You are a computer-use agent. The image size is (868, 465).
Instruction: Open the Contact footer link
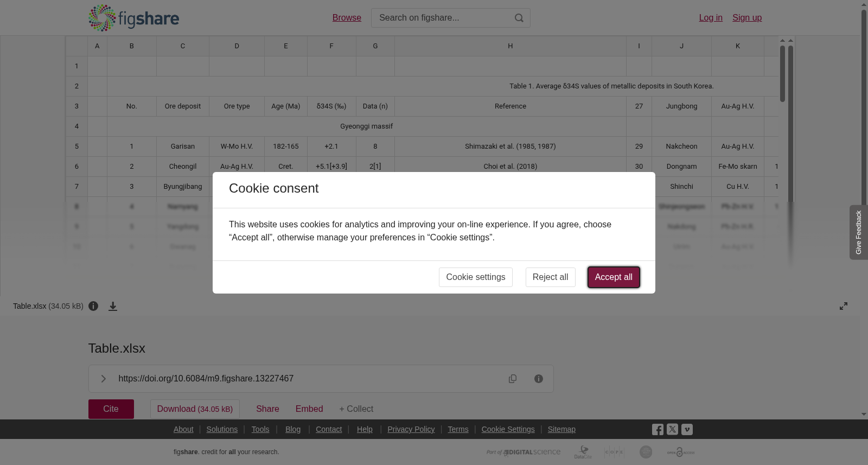tap(329, 429)
